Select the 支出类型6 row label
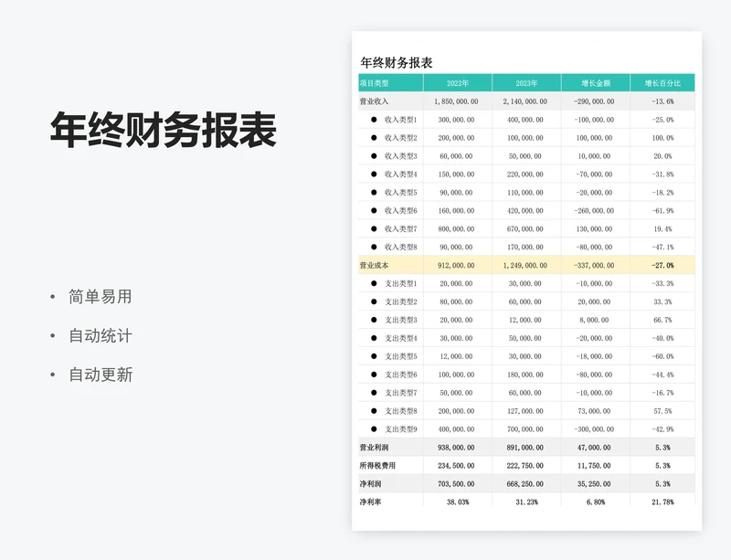The height and width of the screenshot is (560, 731). tap(400, 375)
